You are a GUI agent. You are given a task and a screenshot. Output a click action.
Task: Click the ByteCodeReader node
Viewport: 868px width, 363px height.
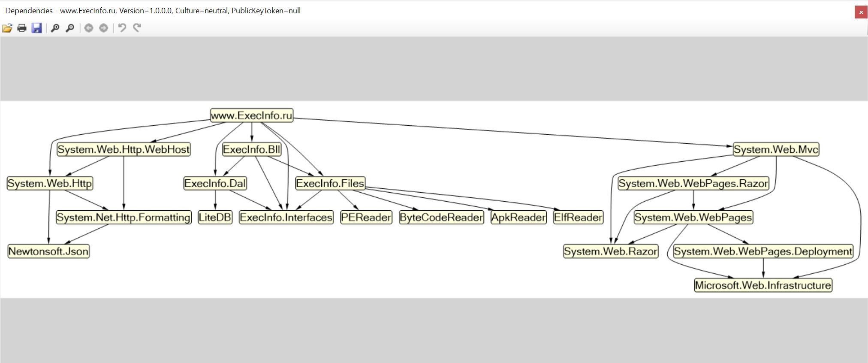click(x=441, y=217)
